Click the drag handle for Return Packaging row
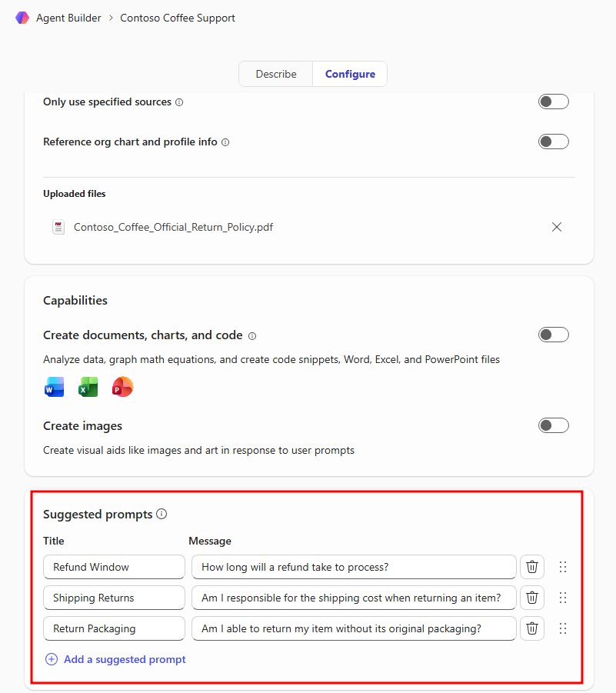 pyautogui.click(x=563, y=628)
